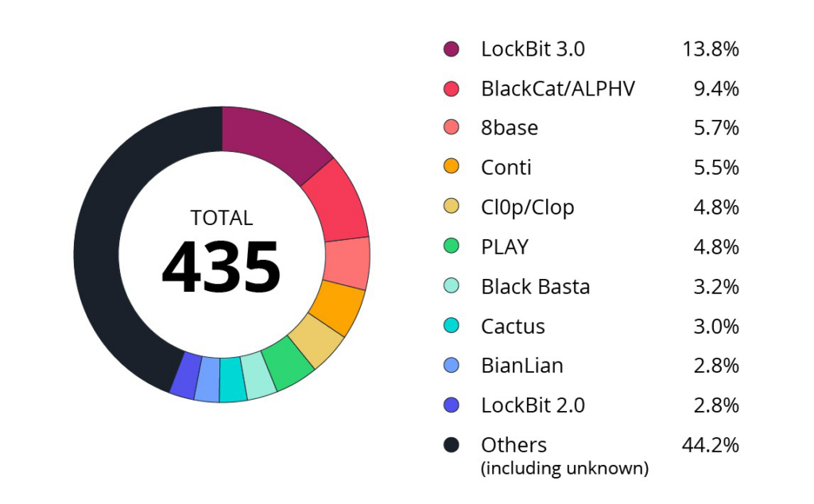814x504 pixels.
Task: Click the 9.4% value
Action: [x=716, y=89]
